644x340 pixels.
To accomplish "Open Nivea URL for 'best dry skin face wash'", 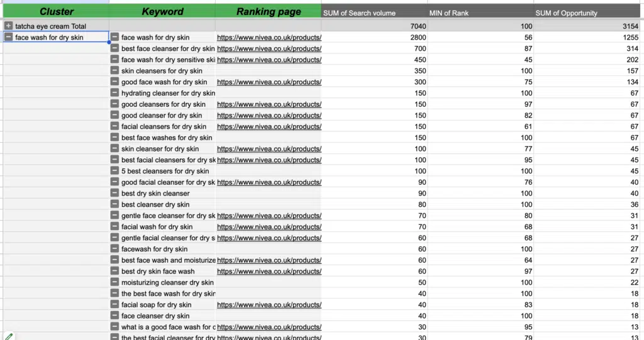I will click(269, 271).
